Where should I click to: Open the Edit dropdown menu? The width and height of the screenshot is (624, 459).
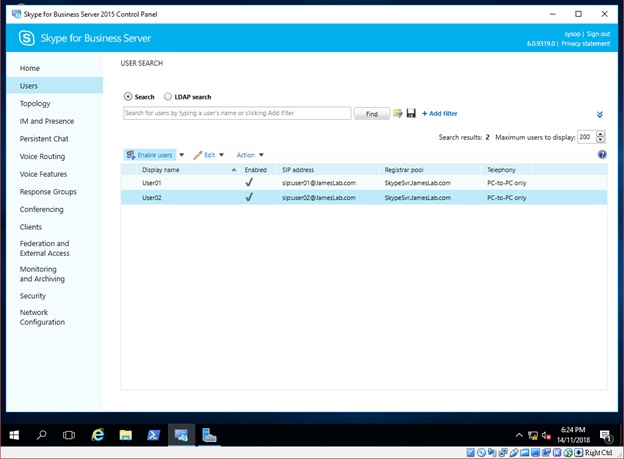(x=209, y=155)
